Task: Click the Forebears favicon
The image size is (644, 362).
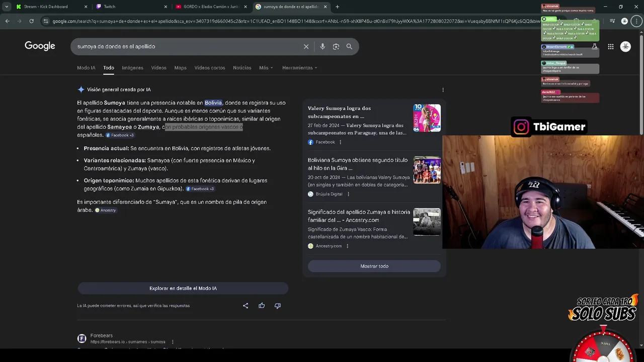Action: pos(82,338)
